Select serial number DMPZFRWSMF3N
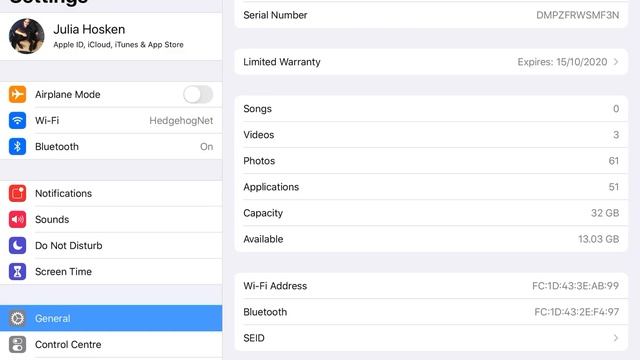 577,15
